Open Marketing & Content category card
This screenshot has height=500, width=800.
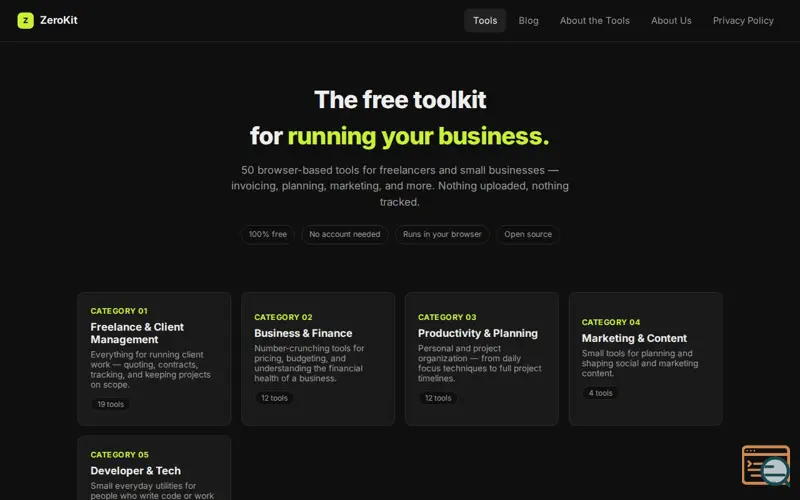tap(645, 359)
